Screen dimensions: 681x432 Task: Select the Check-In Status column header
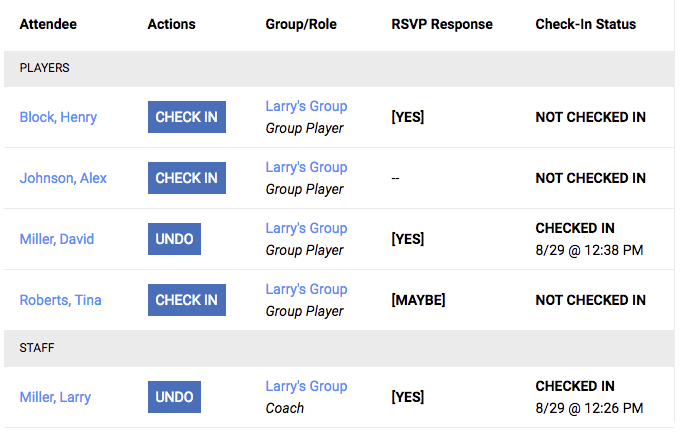(585, 24)
